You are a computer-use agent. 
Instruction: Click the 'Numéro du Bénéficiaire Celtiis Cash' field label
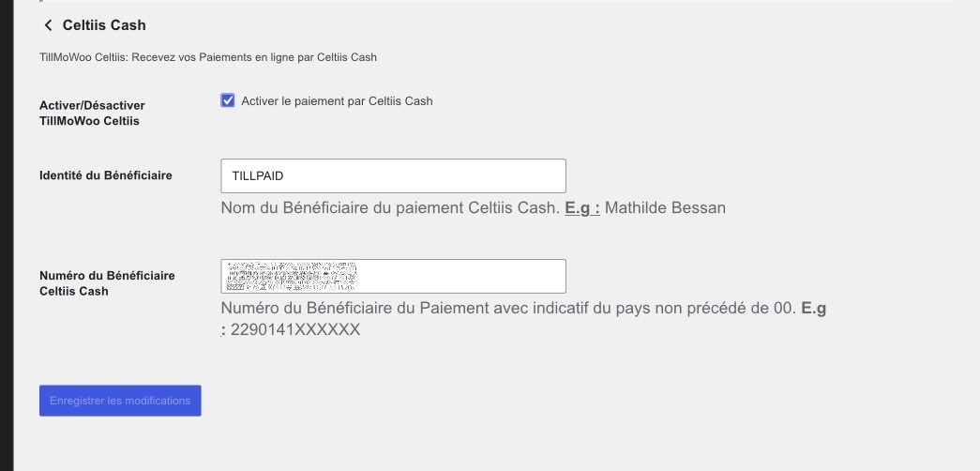pos(107,283)
